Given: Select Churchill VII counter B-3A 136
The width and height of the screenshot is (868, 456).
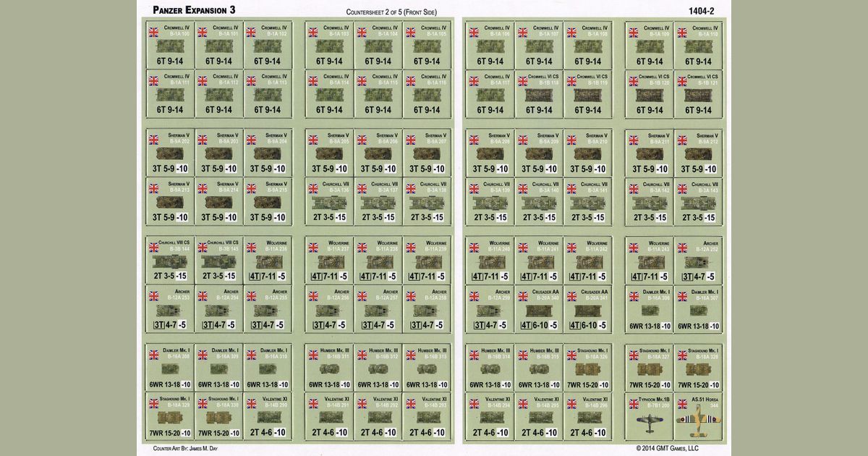Looking at the screenshot, I should click(x=328, y=201).
